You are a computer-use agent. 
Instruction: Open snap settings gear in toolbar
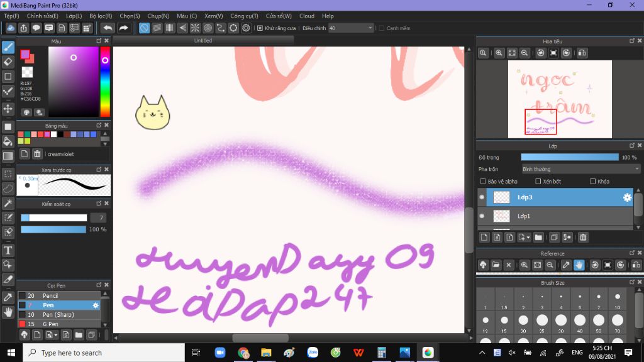[x=246, y=28]
